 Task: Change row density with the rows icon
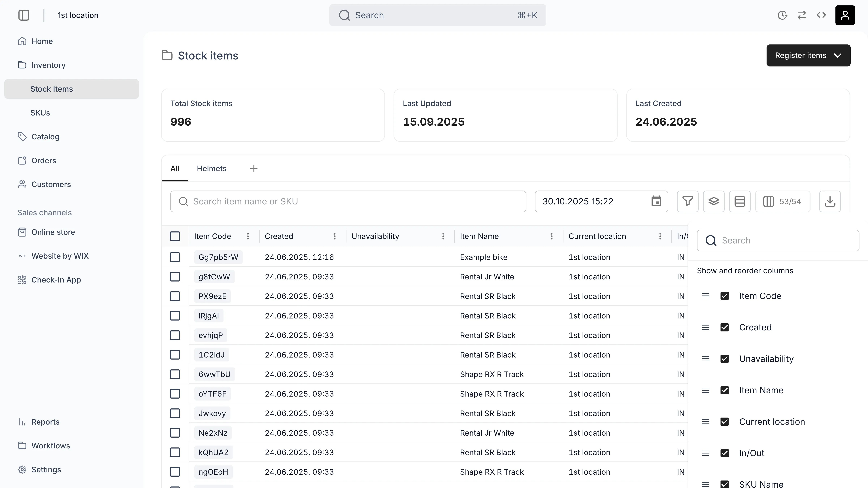point(740,201)
